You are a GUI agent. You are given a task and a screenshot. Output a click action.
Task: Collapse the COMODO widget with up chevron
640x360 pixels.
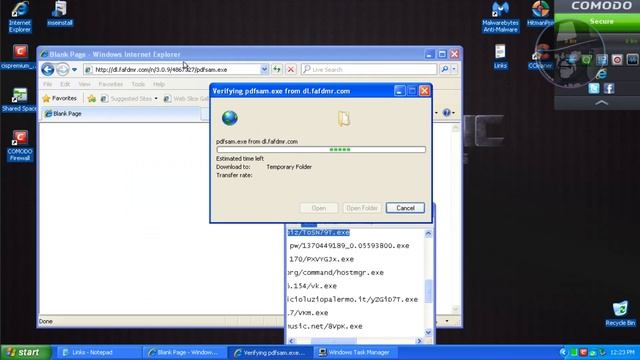601,103
